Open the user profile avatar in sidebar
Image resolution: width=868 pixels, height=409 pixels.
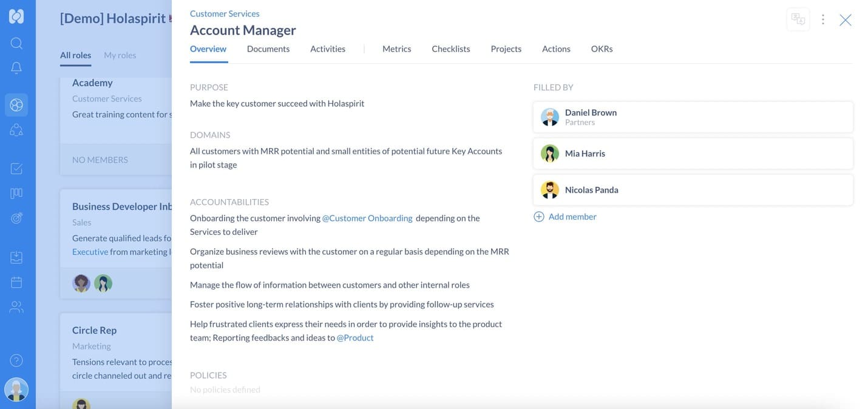16,390
